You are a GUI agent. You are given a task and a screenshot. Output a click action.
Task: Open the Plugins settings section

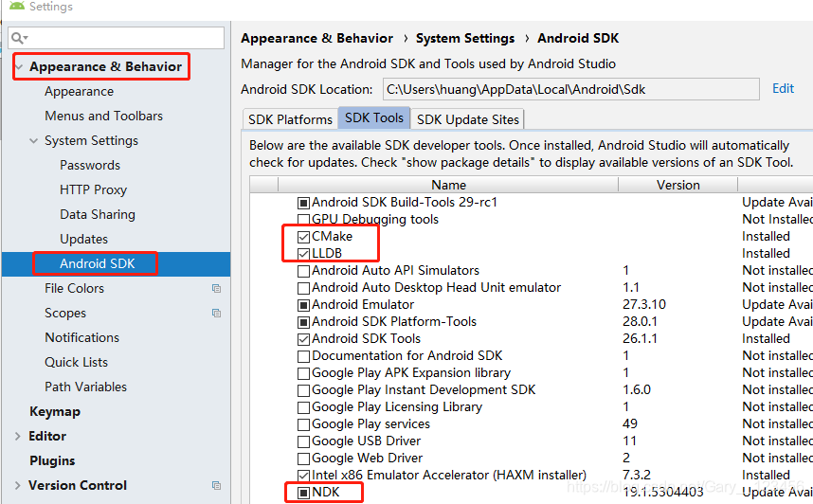[x=52, y=461]
